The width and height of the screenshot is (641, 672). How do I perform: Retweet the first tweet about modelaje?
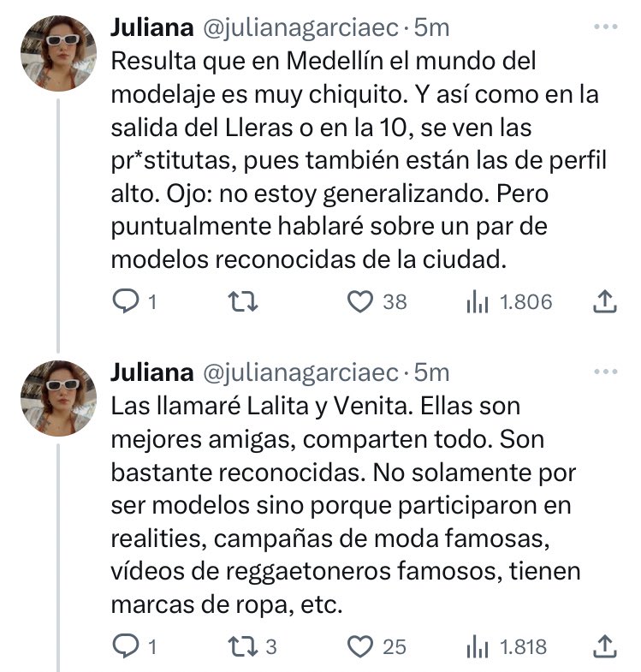(x=242, y=301)
